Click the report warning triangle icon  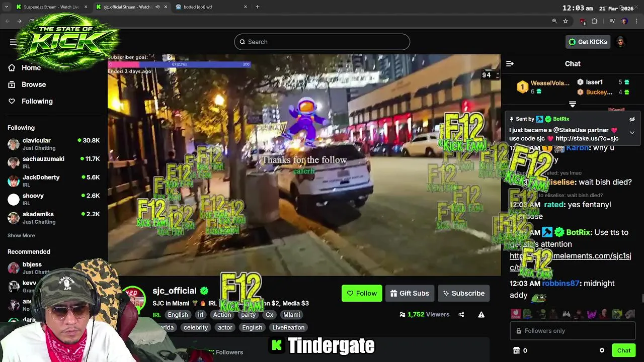(x=481, y=314)
